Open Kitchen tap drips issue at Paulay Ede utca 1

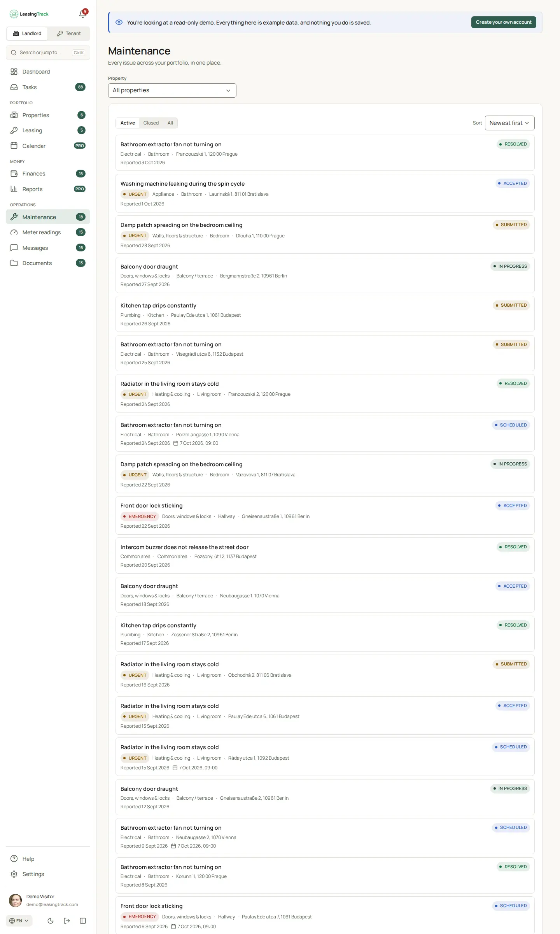(x=325, y=314)
